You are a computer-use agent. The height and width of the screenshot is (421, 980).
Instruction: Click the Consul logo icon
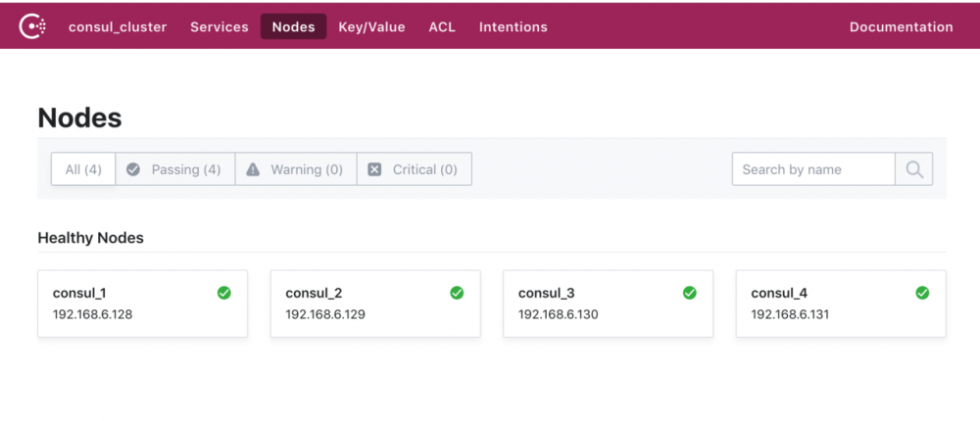[32, 27]
